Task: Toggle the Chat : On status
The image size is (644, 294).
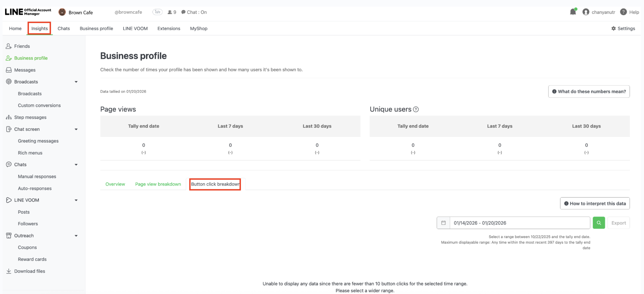Action: pos(194,12)
